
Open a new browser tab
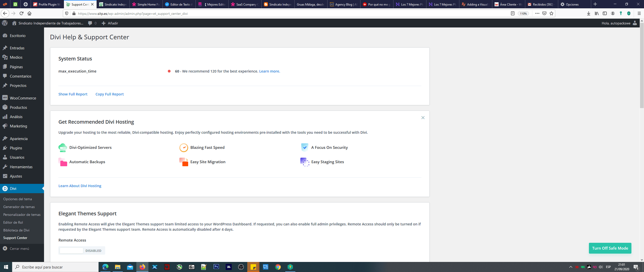coord(595,4)
